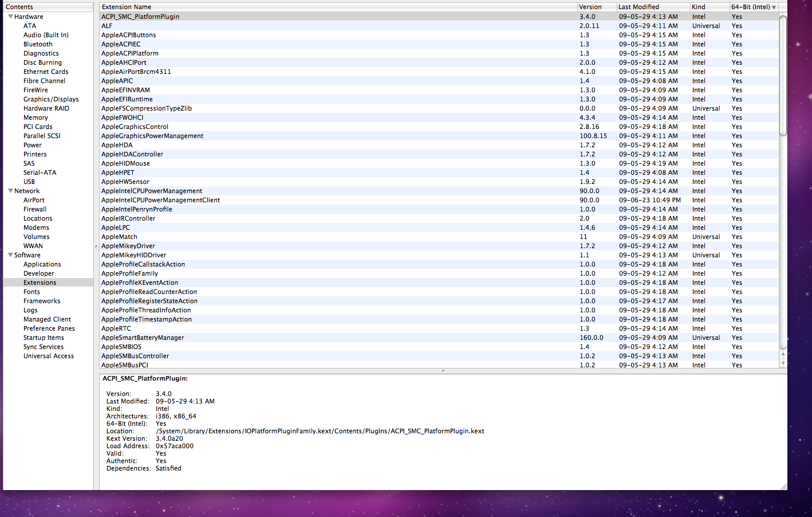Click the vertical scrollbar thumb in extensions list
This screenshot has height=517, width=812.
[x=783, y=75]
